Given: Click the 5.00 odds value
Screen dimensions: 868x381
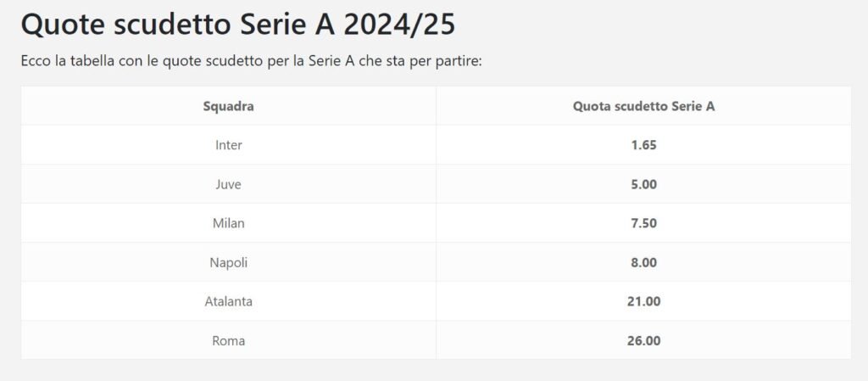Looking at the screenshot, I should point(643,184).
